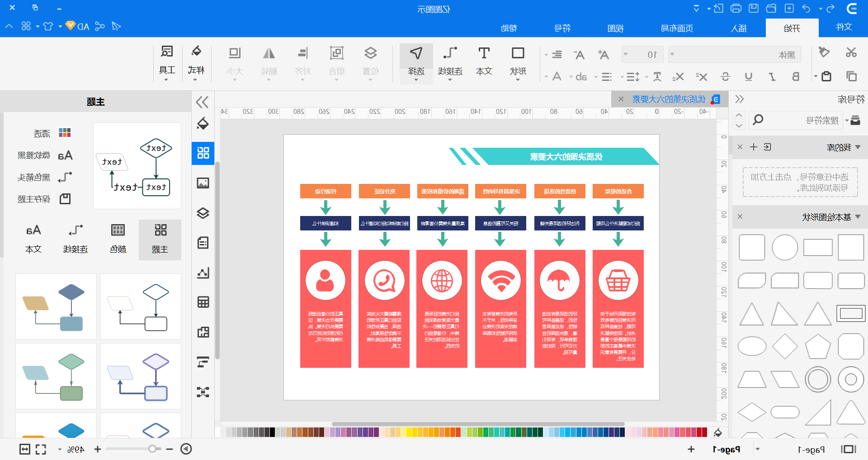Open the image panel in side strip
The width and height of the screenshot is (868, 460).
pyautogui.click(x=203, y=183)
